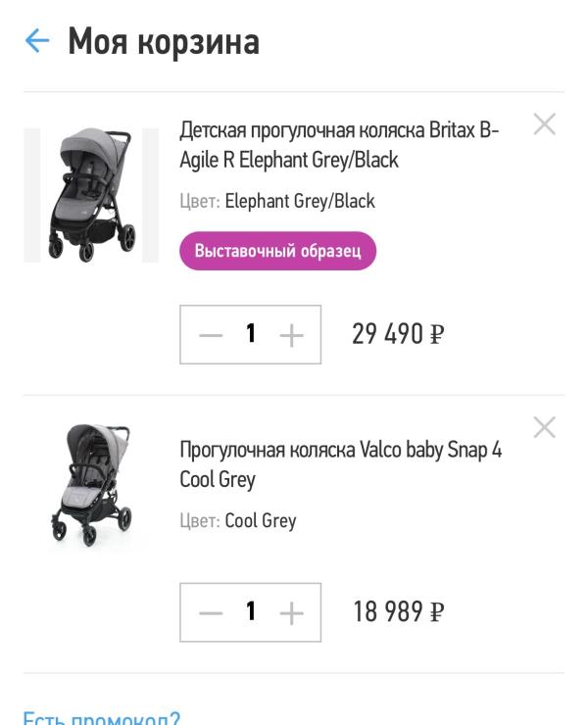This screenshot has height=725, width=588.
Task: Click the Elephant Grey/Black color label
Action: [299, 201]
